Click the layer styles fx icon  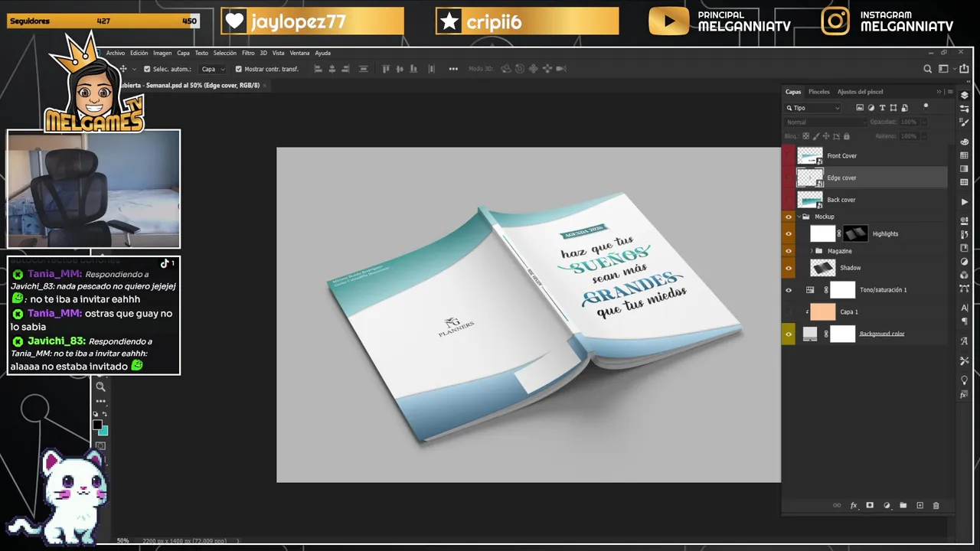click(x=854, y=506)
